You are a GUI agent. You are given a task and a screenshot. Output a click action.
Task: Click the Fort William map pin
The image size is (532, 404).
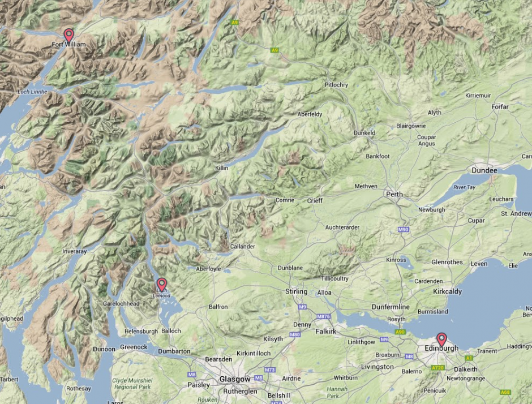pos(69,36)
